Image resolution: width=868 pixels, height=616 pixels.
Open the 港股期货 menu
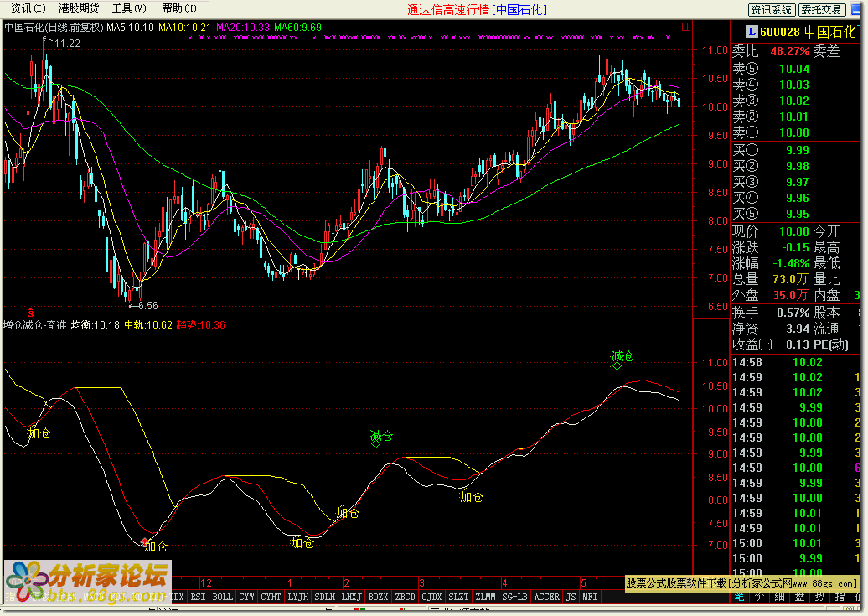coord(79,8)
